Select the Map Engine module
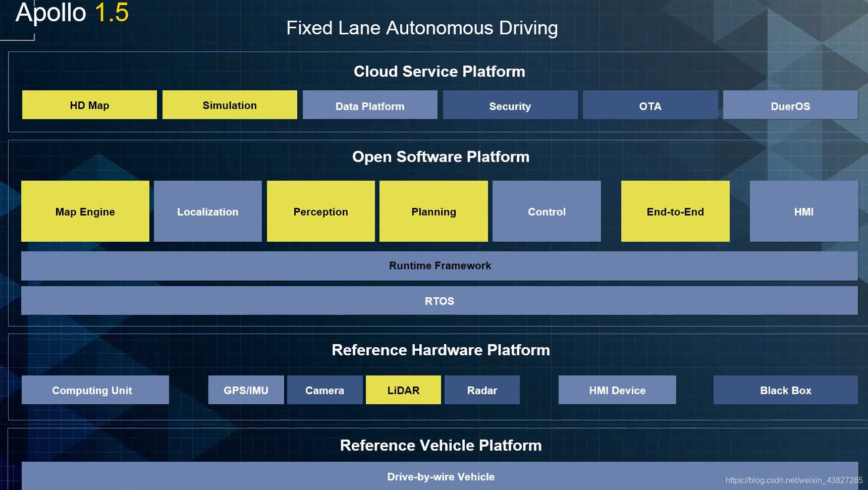The width and height of the screenshot is (868, 490). pyautogui.click(x=85, y=211)
